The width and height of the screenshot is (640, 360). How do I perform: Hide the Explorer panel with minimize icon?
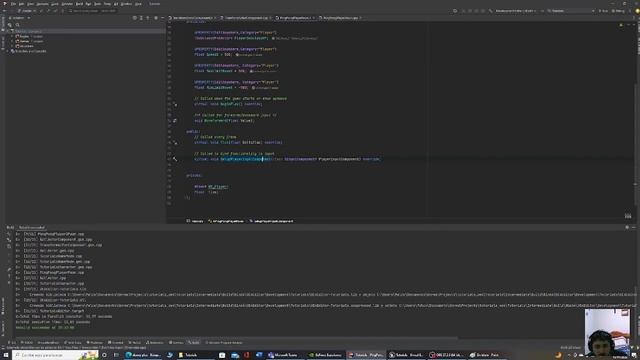pos(162,18)
